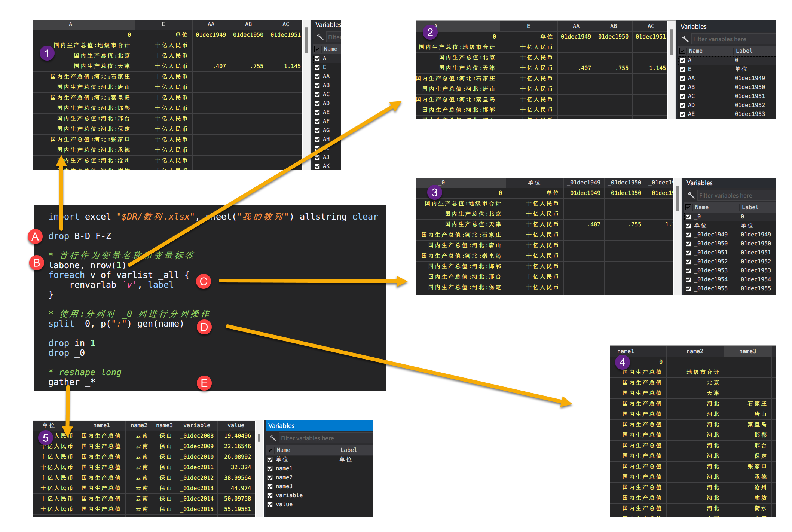
Task: Click the red circle C marker
Action: click(x=204, y=281)
